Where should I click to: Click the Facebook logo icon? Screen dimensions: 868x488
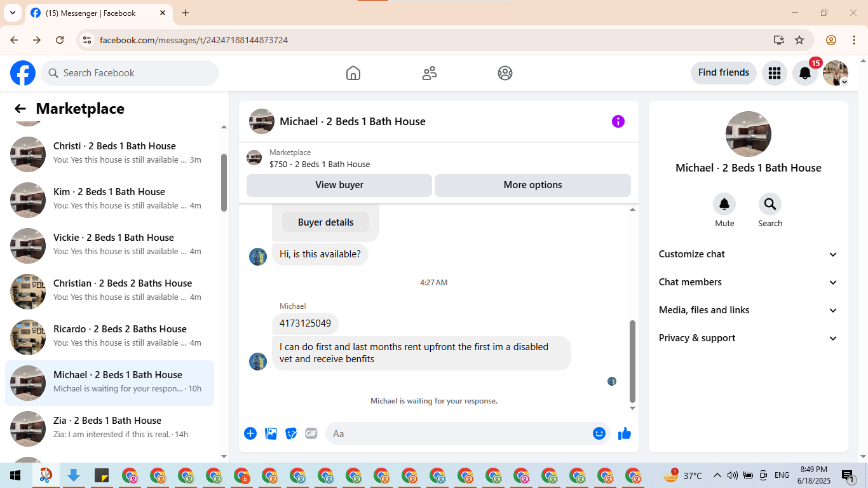(23, 73)
